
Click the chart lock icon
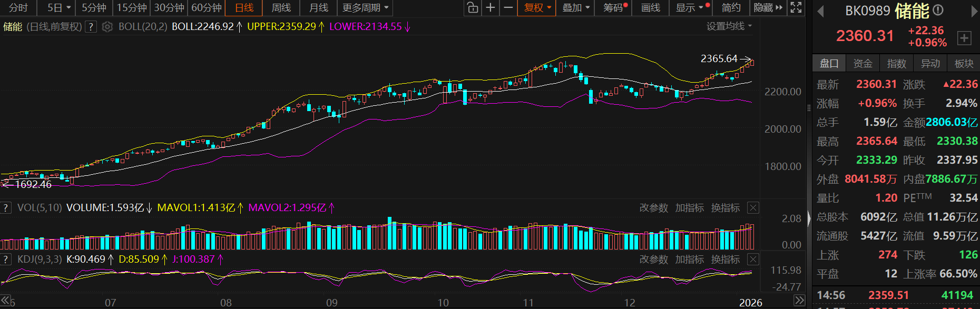click(473, 8)
